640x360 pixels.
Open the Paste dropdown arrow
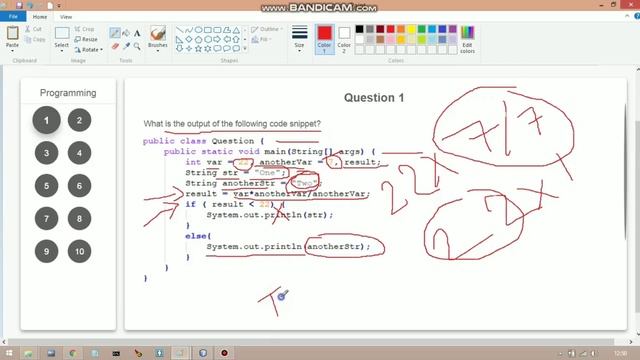12,51
